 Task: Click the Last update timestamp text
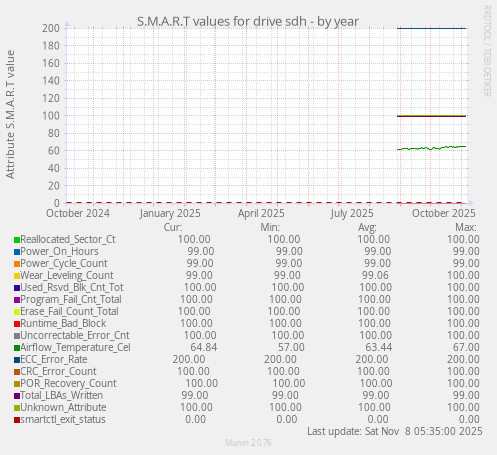click(395, 432)
